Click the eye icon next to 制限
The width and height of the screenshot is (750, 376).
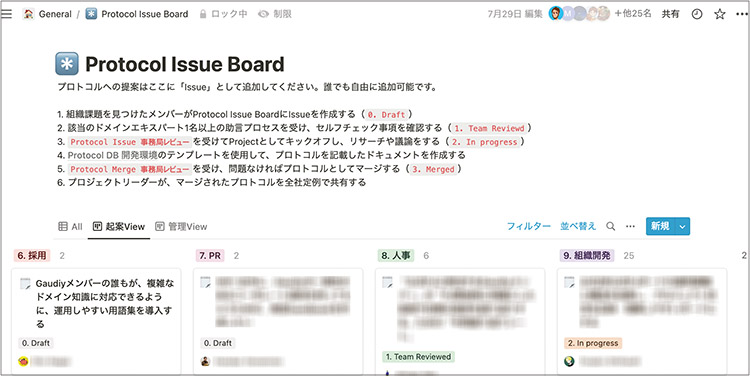tap(263, 14)
